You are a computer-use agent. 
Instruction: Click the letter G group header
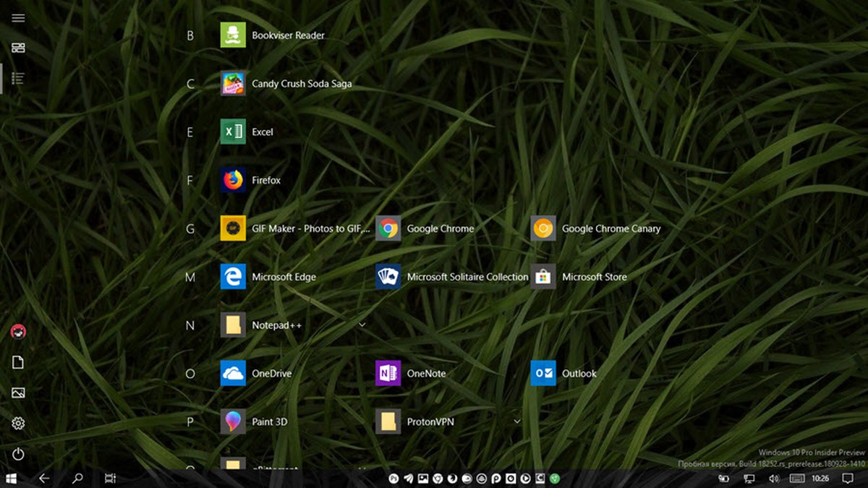[x=190, y=228]
